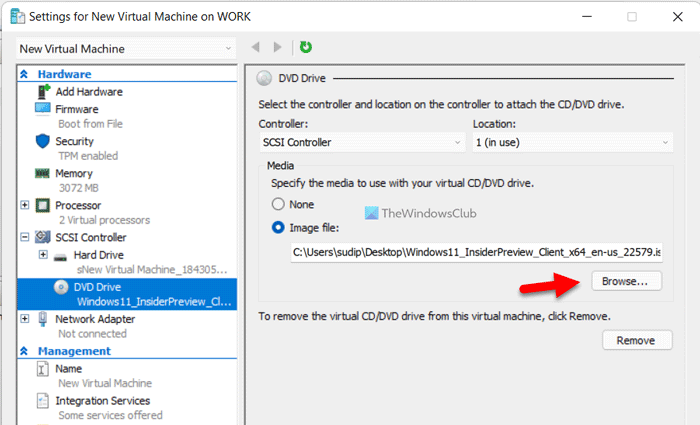Select the Name item under Management

click(x=69, y=369)
